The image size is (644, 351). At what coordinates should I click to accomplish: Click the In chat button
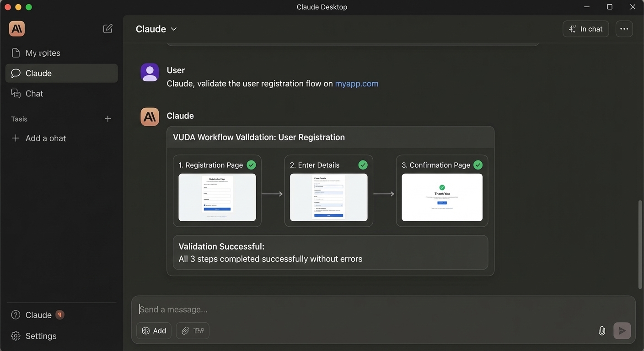[x=586, y=29]
